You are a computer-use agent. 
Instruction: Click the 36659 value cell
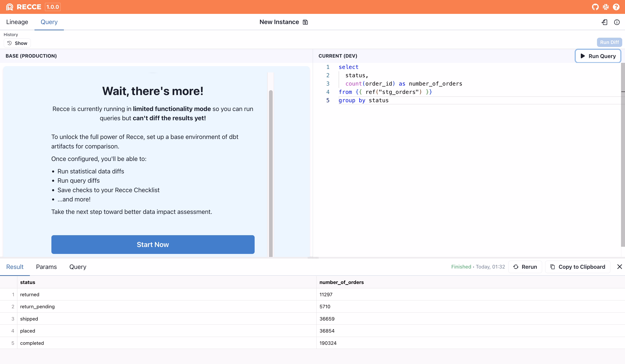click(x=471, y=319)
